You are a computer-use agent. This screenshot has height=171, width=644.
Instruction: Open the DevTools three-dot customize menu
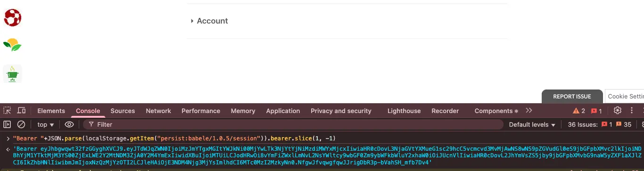click(632, 110)
